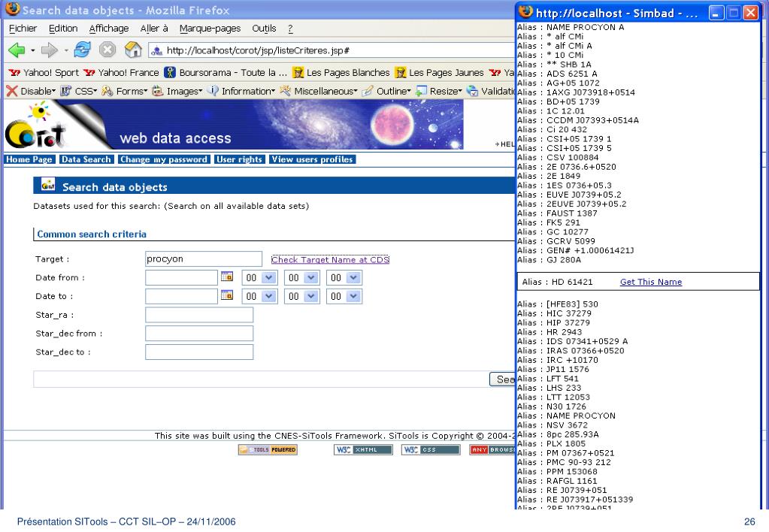The image size is (769, 532).
Task: Open the Information developer toolbar menu
Action: click(241, 91)
